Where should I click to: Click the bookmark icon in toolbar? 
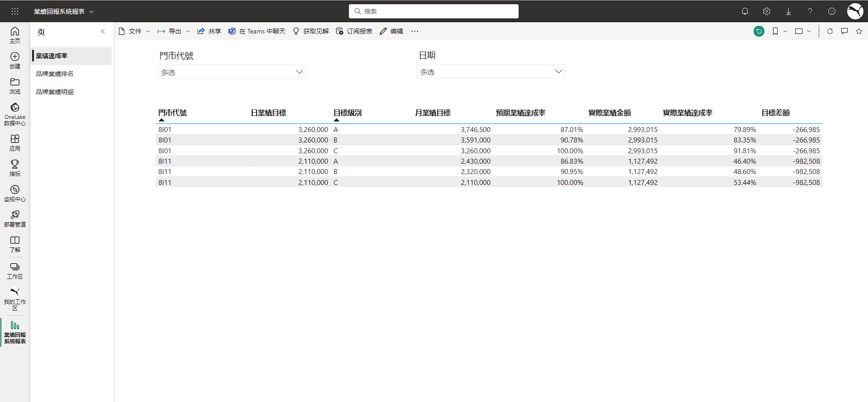775,31
